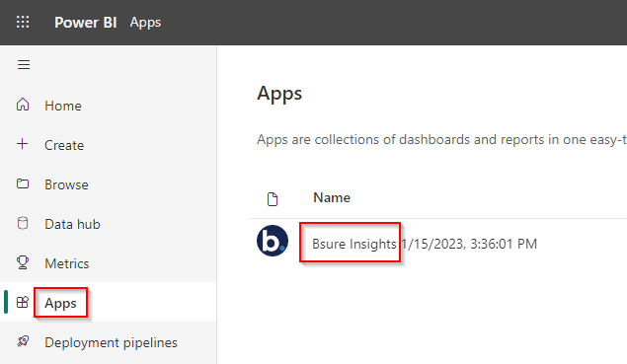Click the Power BI title link

pos(86,23)
